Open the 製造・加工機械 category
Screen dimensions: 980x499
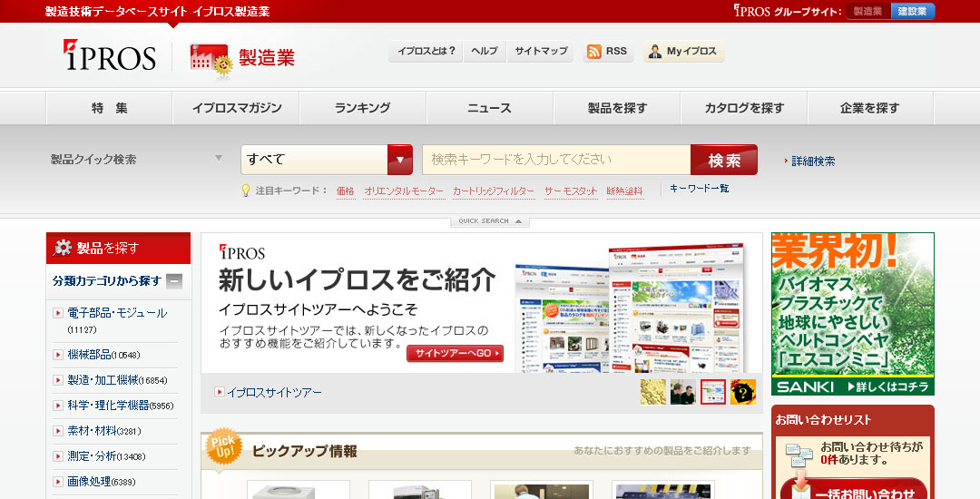pyautogui.click(x=103, y=380)
